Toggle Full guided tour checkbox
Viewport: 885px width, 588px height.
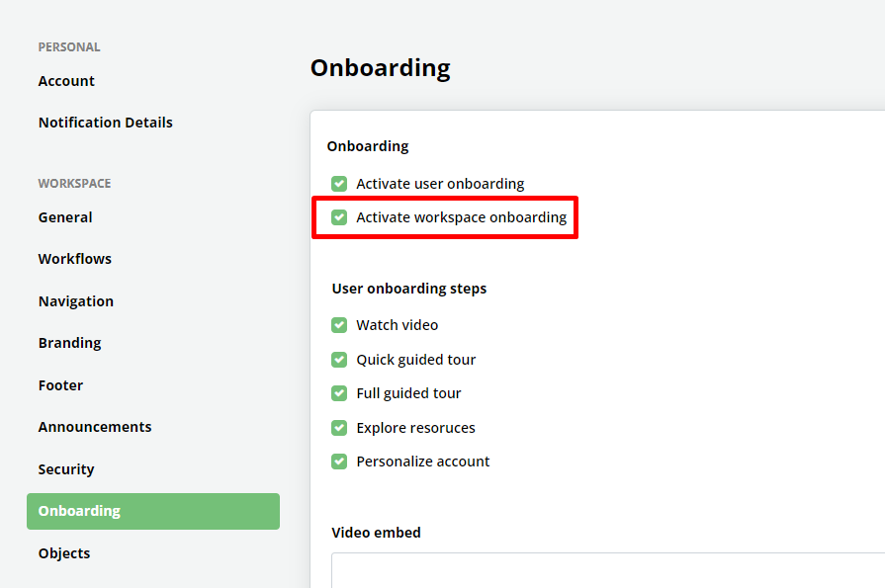point(339,393)
